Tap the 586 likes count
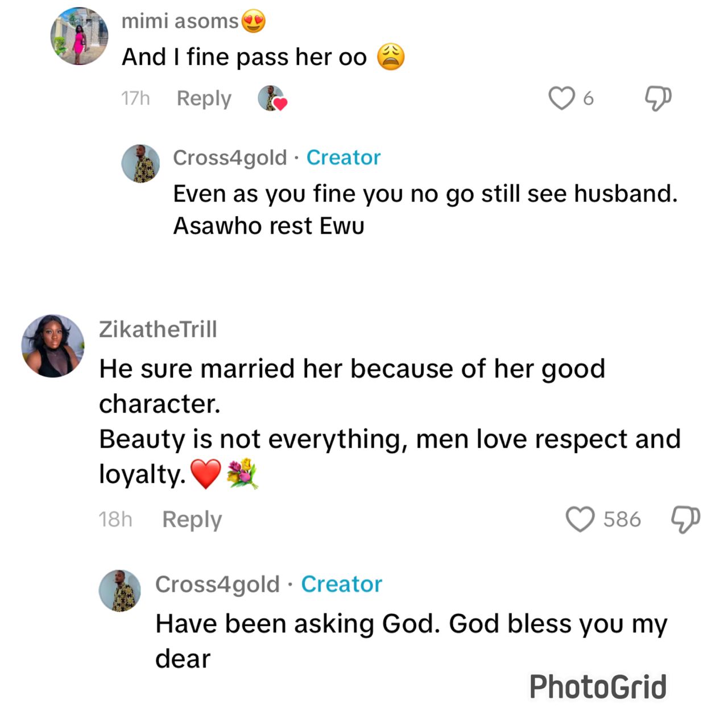The height and width of the screenshot is (728, 728). (622, 519)
